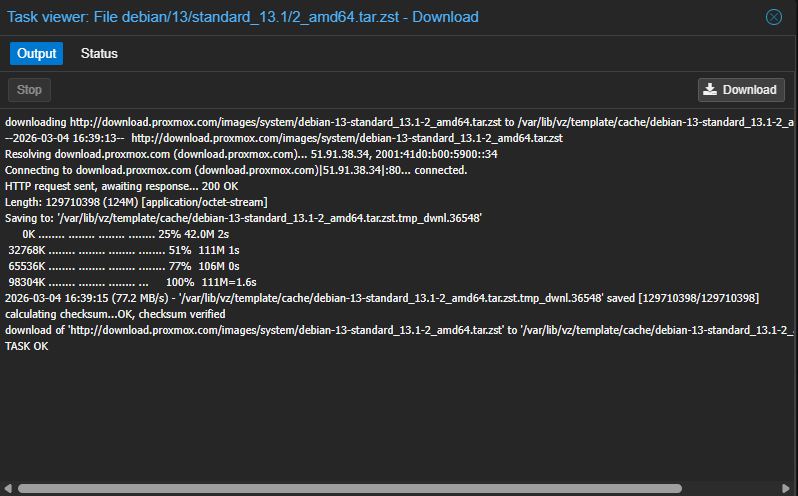This screenshot has height=496, width=798.
Task: Click the 65536K 77% progress line
Action: [124, 266]
